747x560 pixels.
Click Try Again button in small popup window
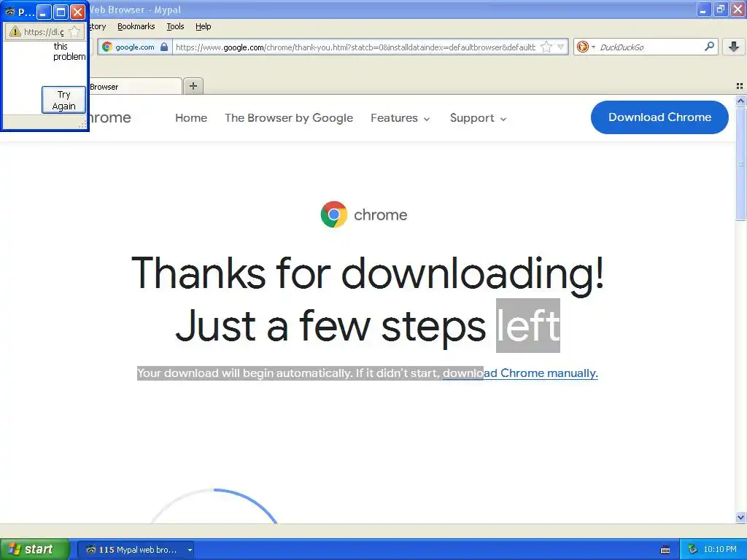click(63, 100)
